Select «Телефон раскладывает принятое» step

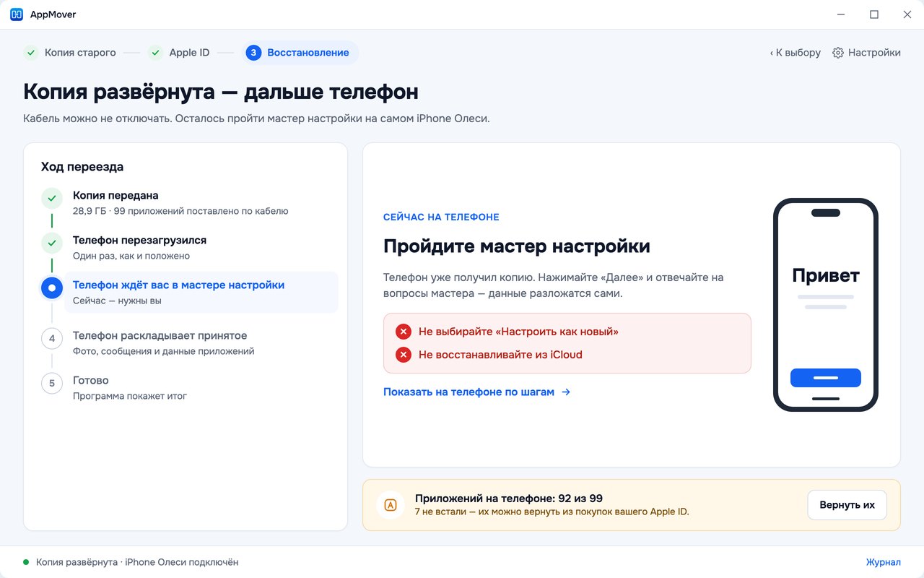[160, 336]
